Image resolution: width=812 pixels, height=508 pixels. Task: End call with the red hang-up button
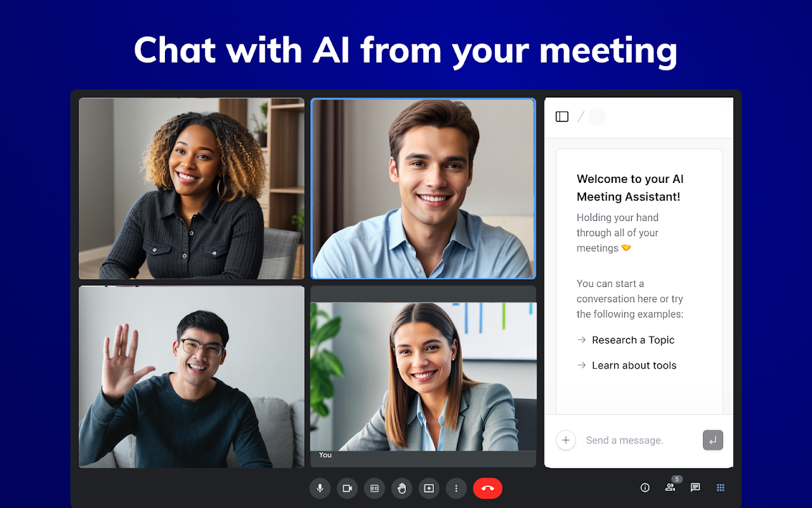point(488,488)
